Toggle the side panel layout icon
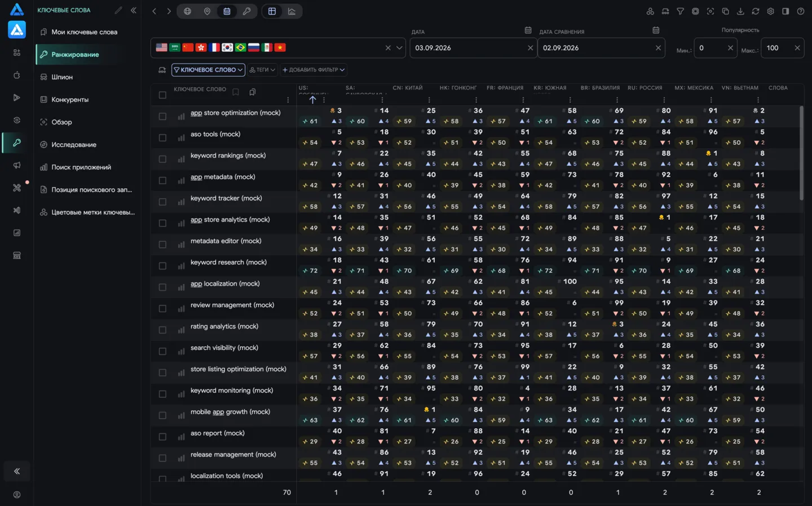The width and height of the screenshot is (812, 506). (x=785, y=11)
